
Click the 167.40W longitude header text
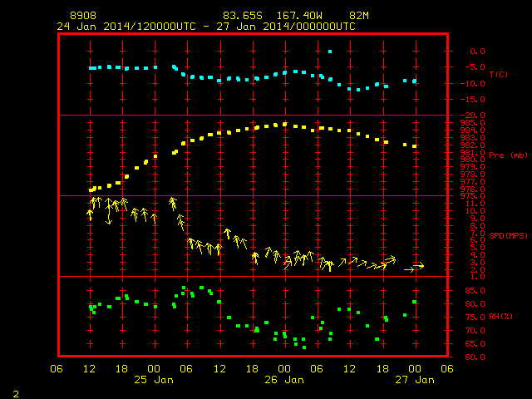pyautogui.click(x=299, y=16)
